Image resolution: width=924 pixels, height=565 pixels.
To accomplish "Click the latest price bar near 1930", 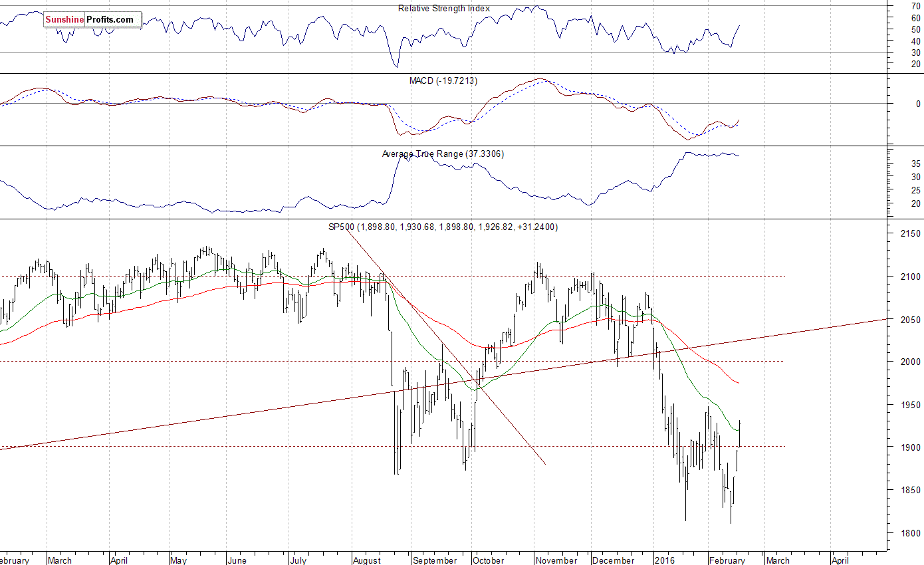I will coord(739,433).
